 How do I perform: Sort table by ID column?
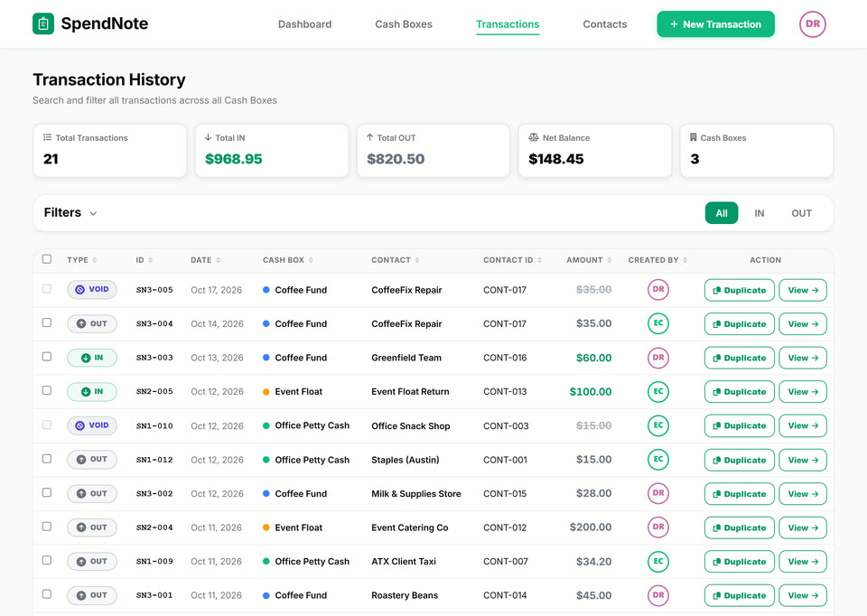144,260
